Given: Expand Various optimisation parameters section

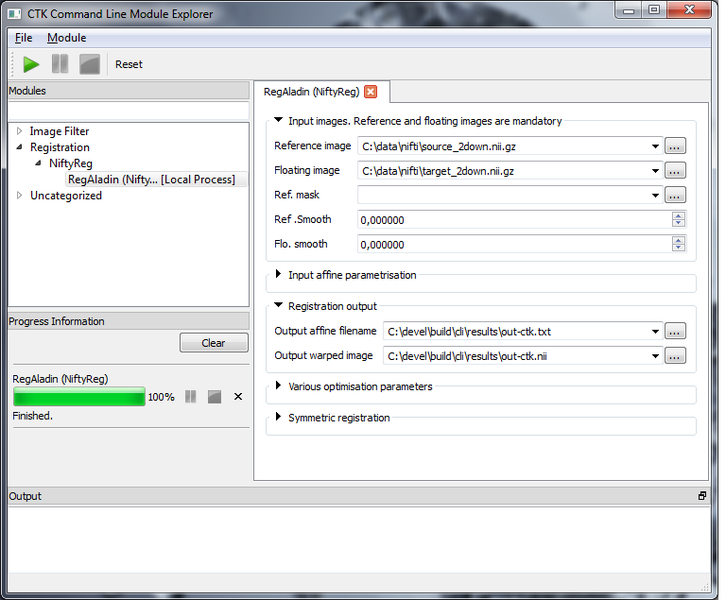Looking at the screenshot, I should click(x=279, y=387).
